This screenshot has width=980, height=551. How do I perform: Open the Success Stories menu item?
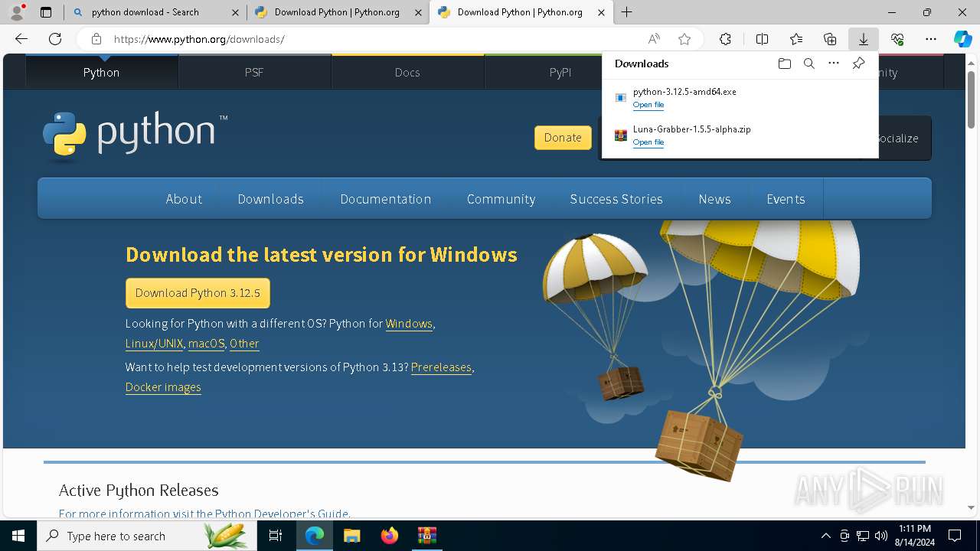[616, 199]
